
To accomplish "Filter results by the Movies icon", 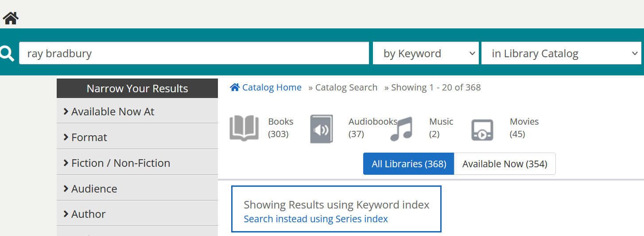I will click(x=482, y=130).
